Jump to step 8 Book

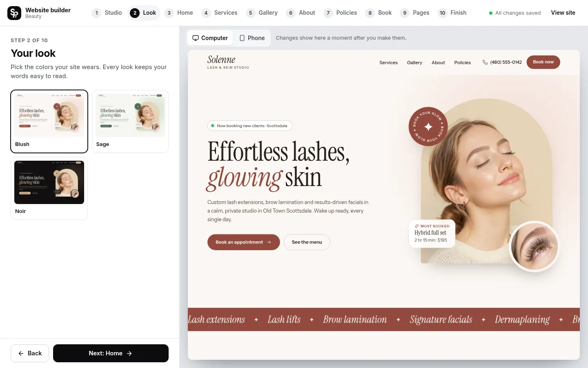(x=379, y=13)
